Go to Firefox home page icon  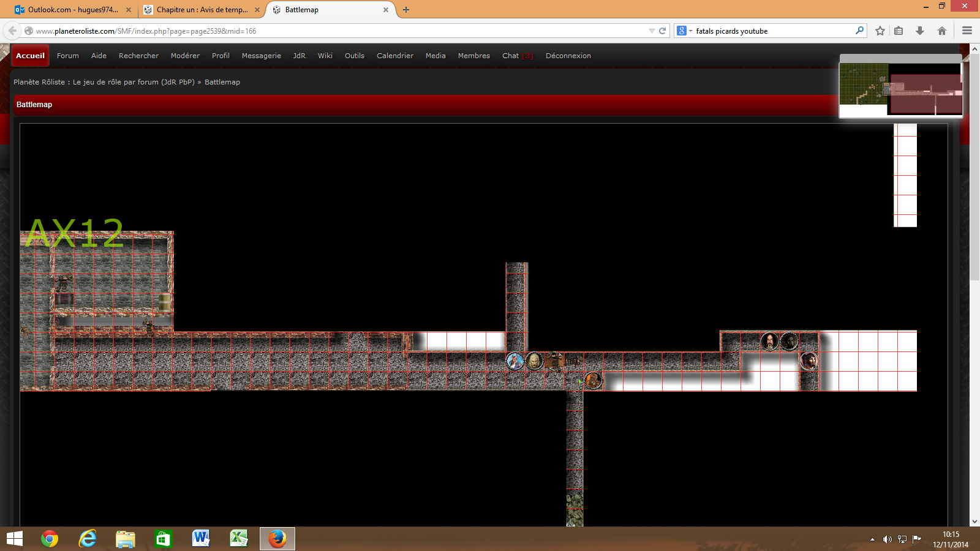point(942,31)
